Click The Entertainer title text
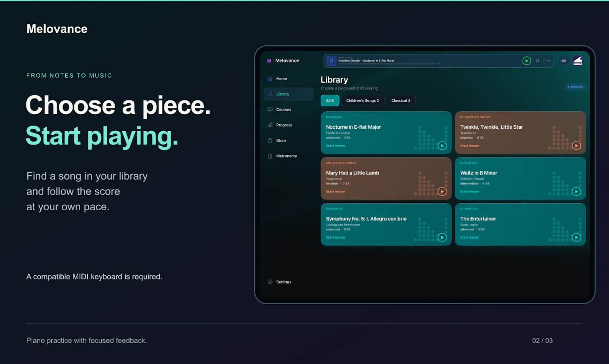609x364 pixels. click(478, 219)
